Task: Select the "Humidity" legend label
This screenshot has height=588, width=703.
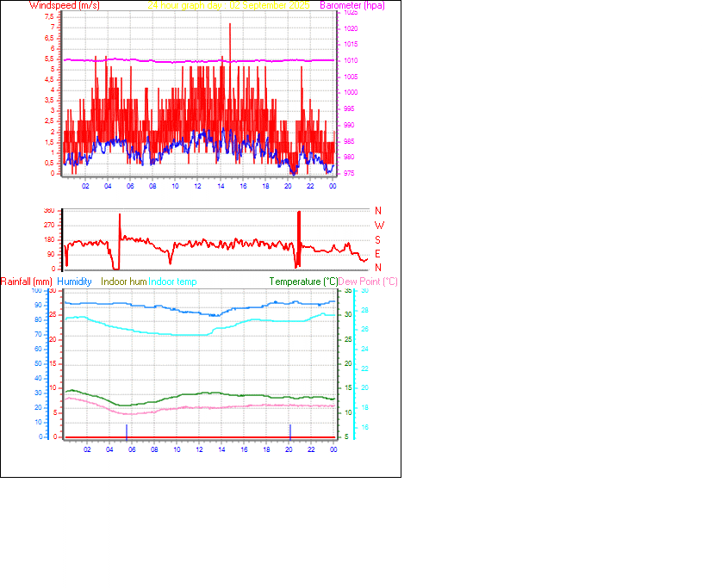Action: (74, 282)
